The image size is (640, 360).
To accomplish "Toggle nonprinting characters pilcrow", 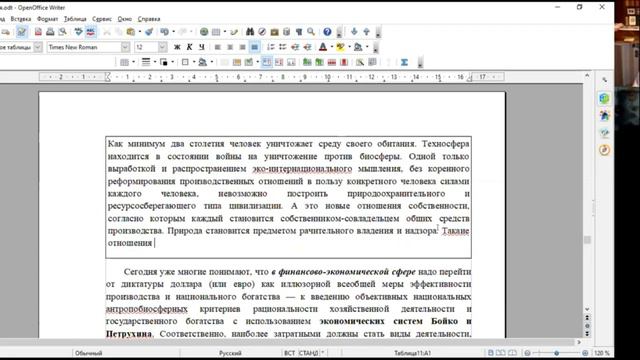I will pyautogui.click(x=299, y=32).
